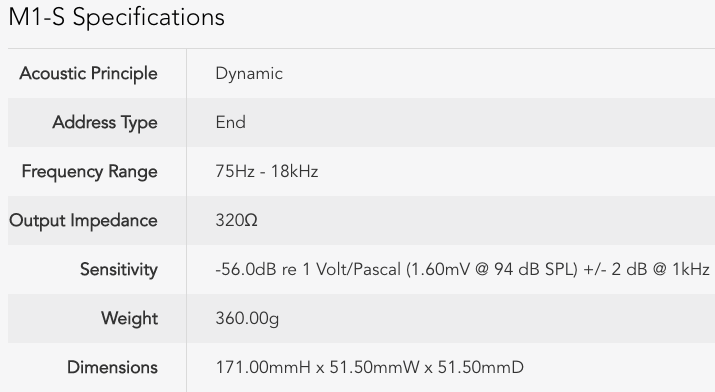Click the 51.50mmD depth text
Viewport: 715px width, 392px height.
click(481, 367)
